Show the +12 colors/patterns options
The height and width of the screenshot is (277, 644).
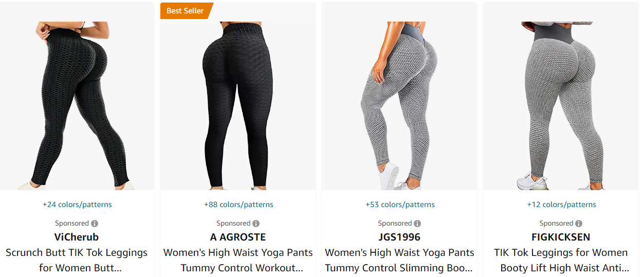click(x=561, y=205)
